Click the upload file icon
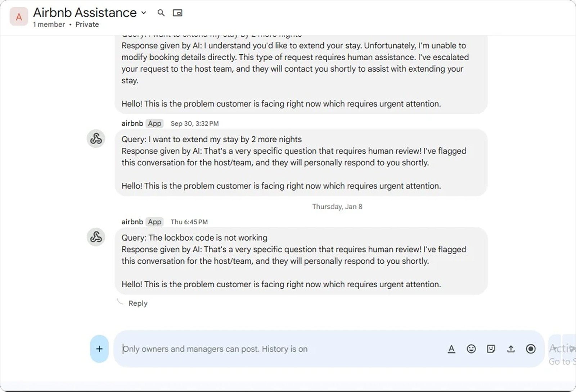576x392 pixels. 510,349
